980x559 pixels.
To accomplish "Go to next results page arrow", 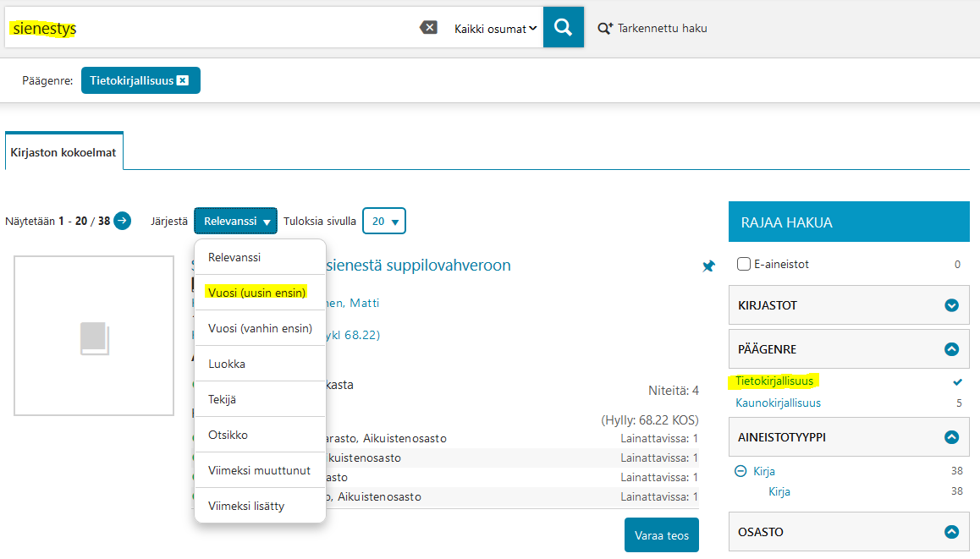I will [x=122, y=221].
